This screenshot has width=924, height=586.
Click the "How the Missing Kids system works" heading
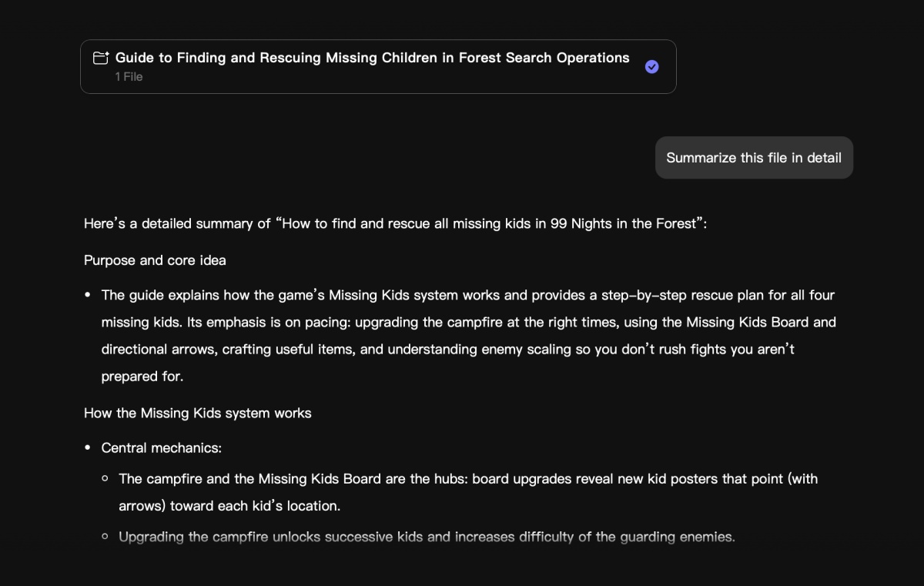tap(197, 414)
